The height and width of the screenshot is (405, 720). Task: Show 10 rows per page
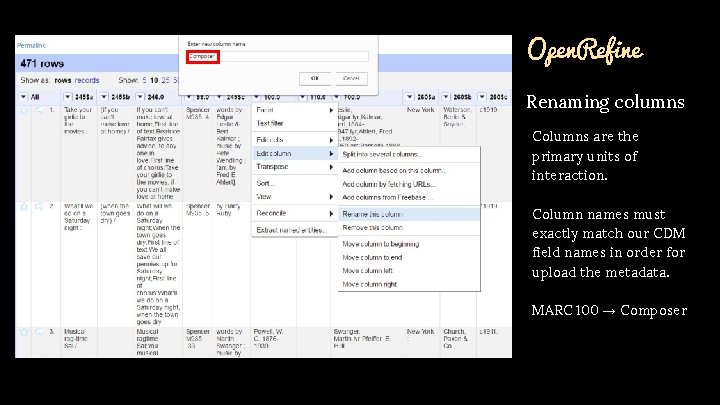tap(154, 80)
